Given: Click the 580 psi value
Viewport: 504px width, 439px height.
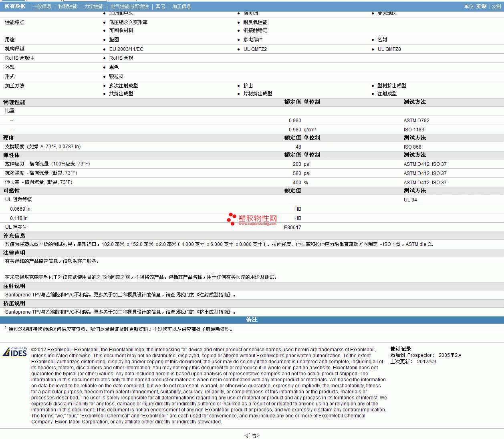Looking at the screenshot, I should (x=302, y=173).
